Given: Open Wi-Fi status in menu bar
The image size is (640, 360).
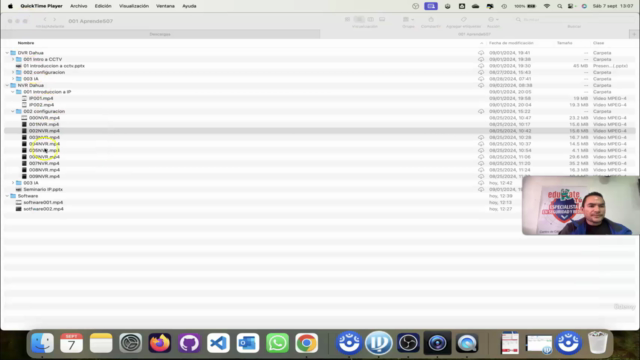Looking at the screenshot, I should point(547,6).
